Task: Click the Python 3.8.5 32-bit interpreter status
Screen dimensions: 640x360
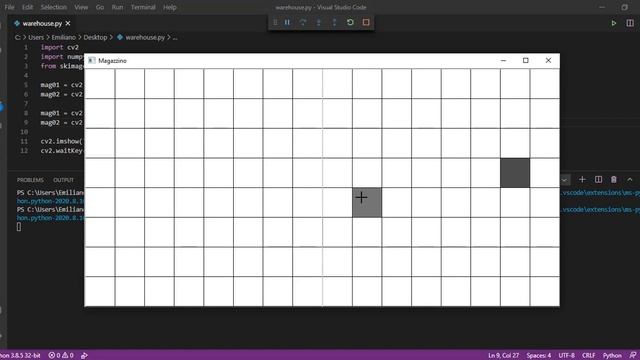Action: [x=20, y=356]
